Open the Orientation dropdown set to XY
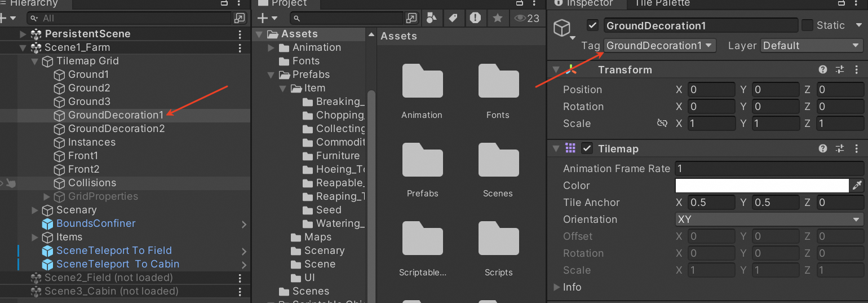 point(769,219)
